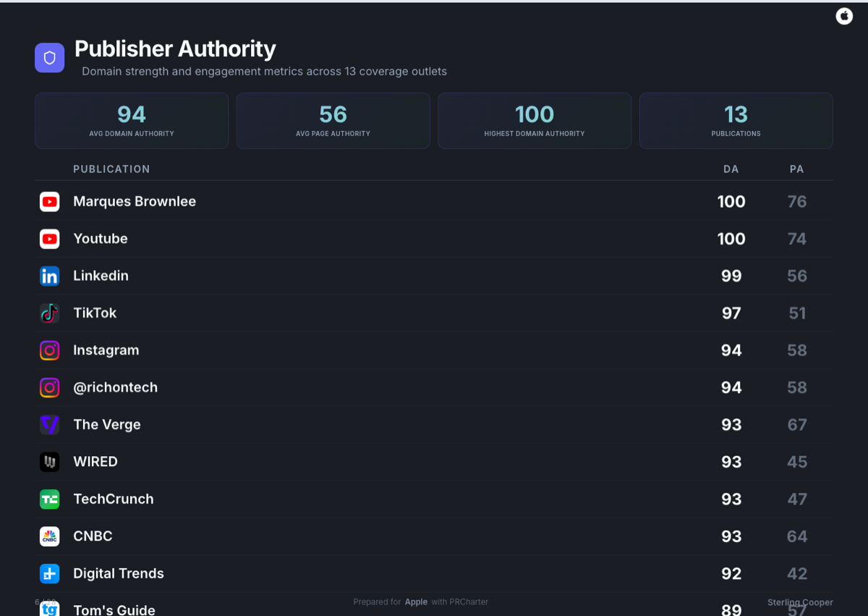
Task: Click the Youtube publication name
Action: point(101,239)
